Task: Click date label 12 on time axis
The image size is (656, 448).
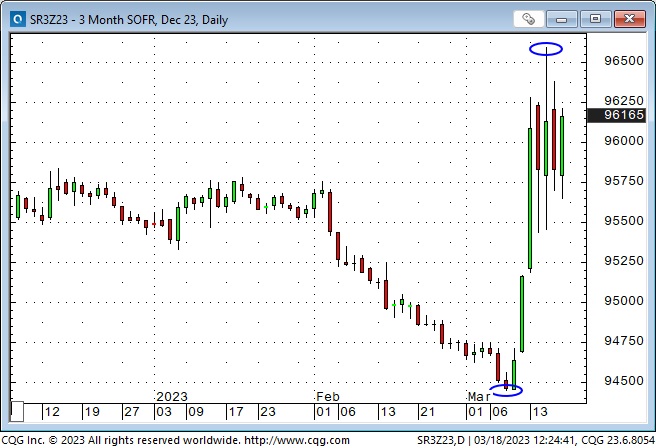Action: point(52,412)
